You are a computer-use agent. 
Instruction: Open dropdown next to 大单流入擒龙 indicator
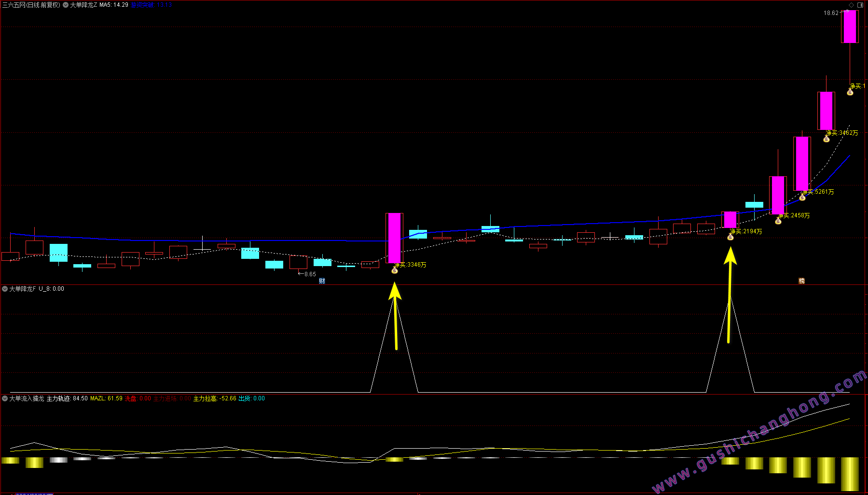[x=5, y=398]
